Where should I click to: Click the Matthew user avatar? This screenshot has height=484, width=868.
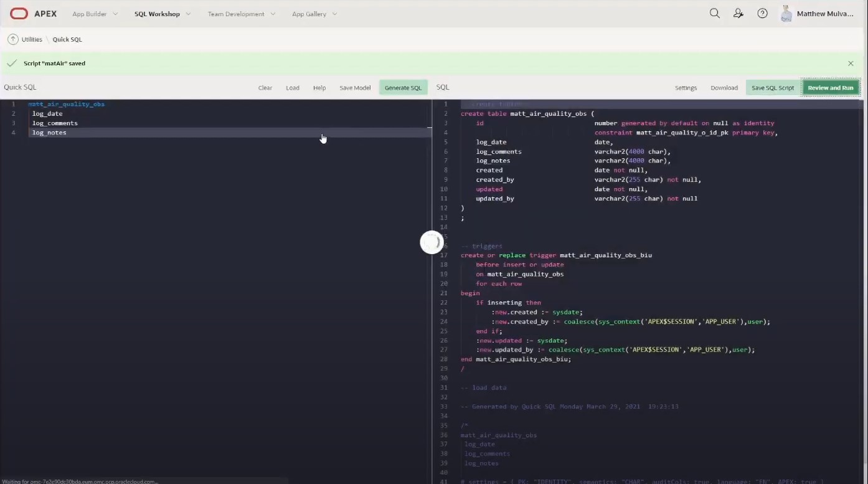[x=786, y=14]
